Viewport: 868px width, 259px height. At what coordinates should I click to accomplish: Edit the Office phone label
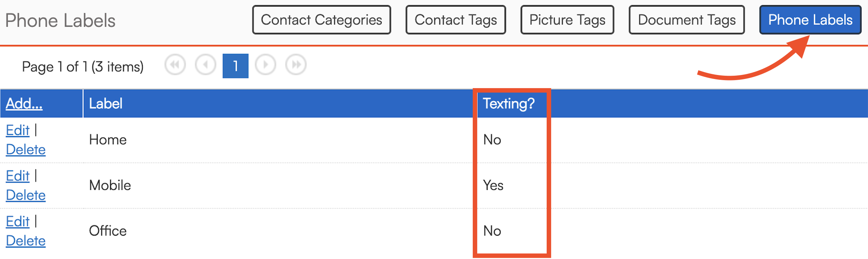coord(18,222)
